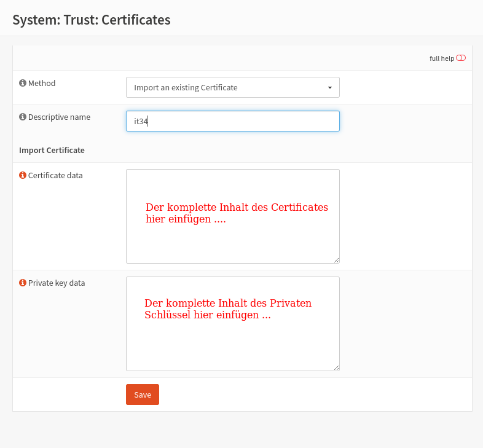
Task: Click the info icon beside Descriptive name
Action: pyautogui.click(x=23, y=117)
